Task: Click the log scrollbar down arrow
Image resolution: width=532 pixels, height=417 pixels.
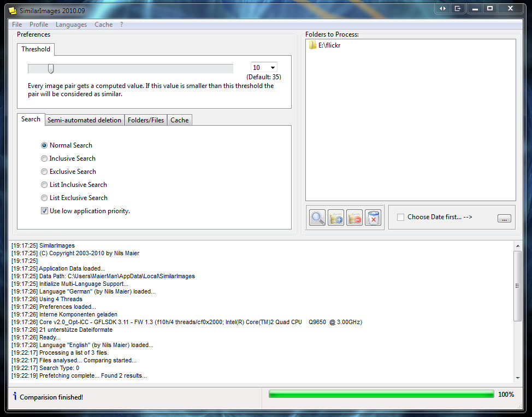Action: [x=518, y=378]
